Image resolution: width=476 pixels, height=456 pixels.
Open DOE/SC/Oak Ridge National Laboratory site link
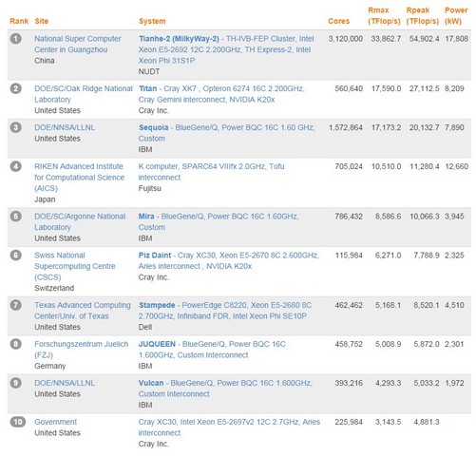[84, 94]
